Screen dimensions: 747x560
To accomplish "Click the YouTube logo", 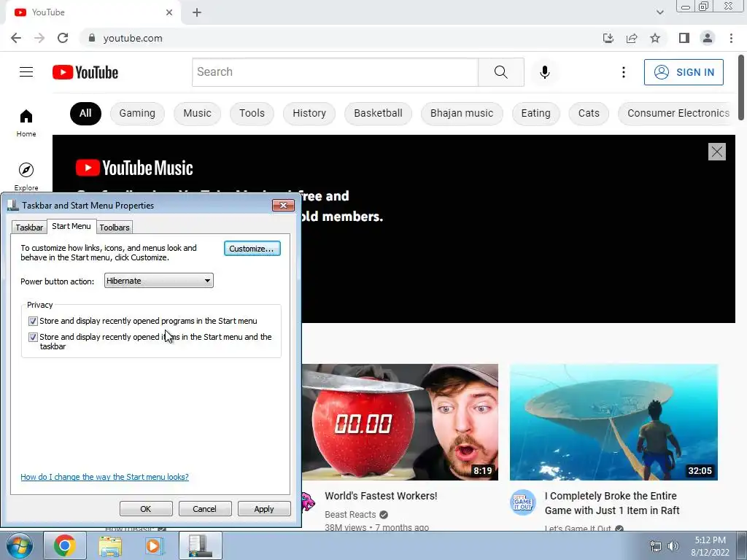I will (x=85, y=72).
